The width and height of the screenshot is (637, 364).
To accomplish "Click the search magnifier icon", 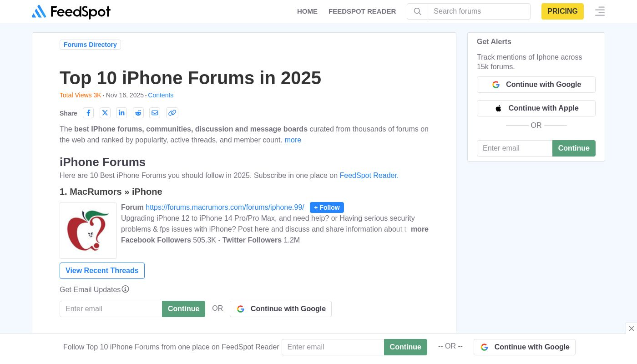I will coord(417,11).
